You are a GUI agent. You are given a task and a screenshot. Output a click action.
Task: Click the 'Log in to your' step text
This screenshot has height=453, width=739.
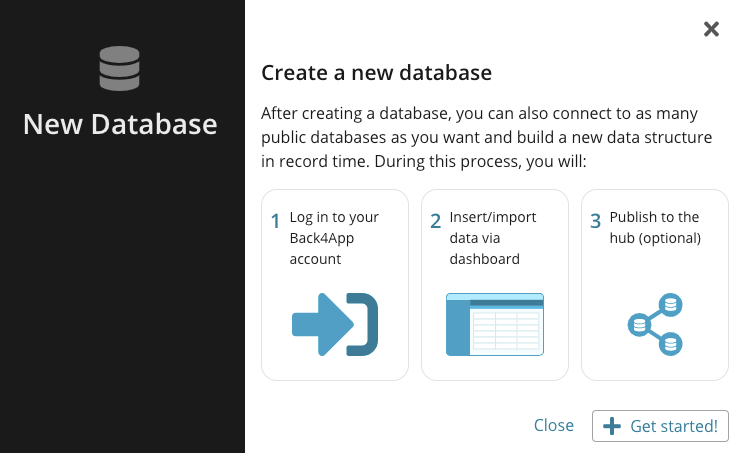(334, 217)
